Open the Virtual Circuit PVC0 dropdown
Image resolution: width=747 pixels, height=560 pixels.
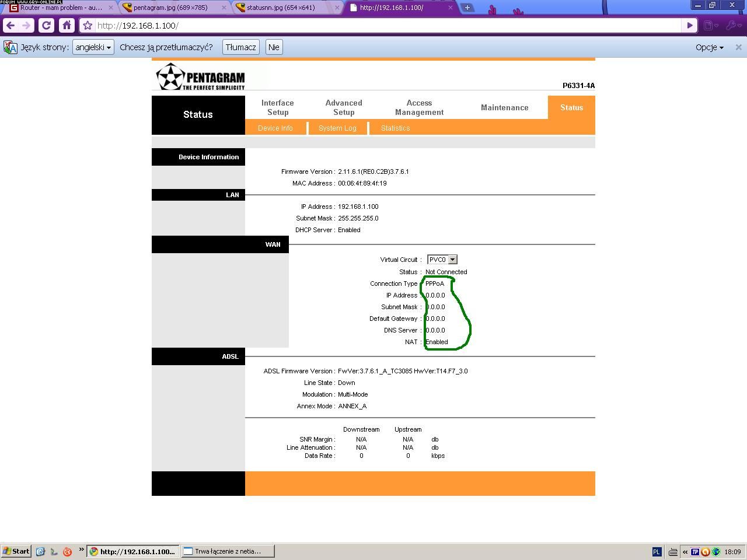tap(442, 260)
